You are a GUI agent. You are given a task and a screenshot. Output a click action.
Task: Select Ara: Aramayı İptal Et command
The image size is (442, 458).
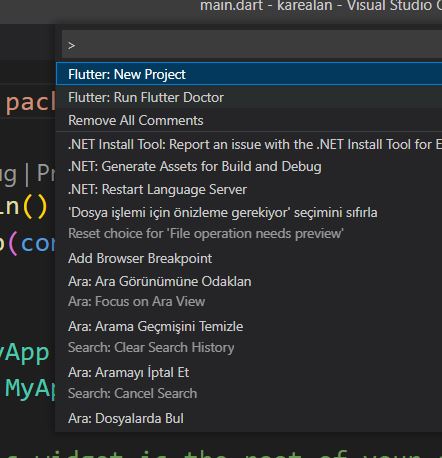click(249, 383)
